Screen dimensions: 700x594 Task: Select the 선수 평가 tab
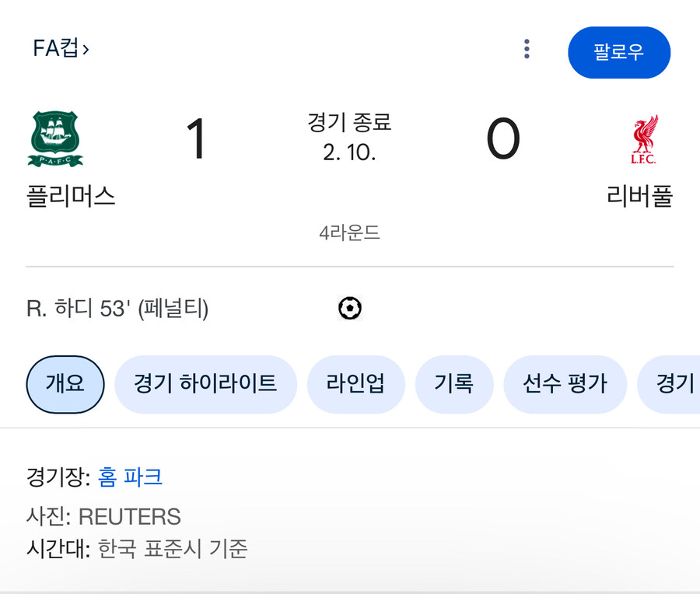tap(565, 384)
